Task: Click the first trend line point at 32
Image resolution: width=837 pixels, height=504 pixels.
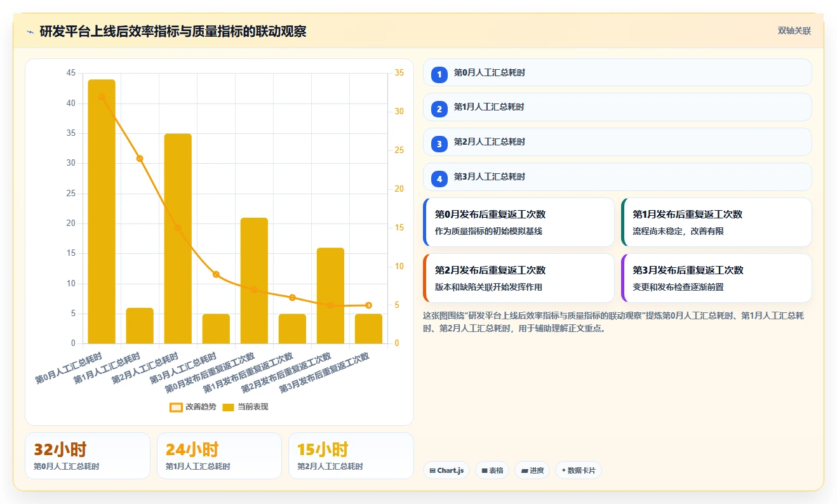Action: tap(102, 96)
